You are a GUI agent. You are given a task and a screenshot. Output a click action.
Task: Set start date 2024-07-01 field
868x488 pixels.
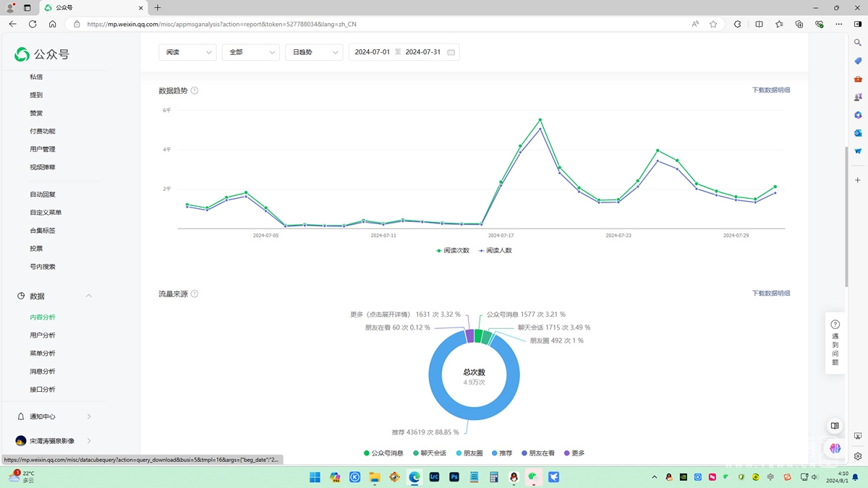373,52
